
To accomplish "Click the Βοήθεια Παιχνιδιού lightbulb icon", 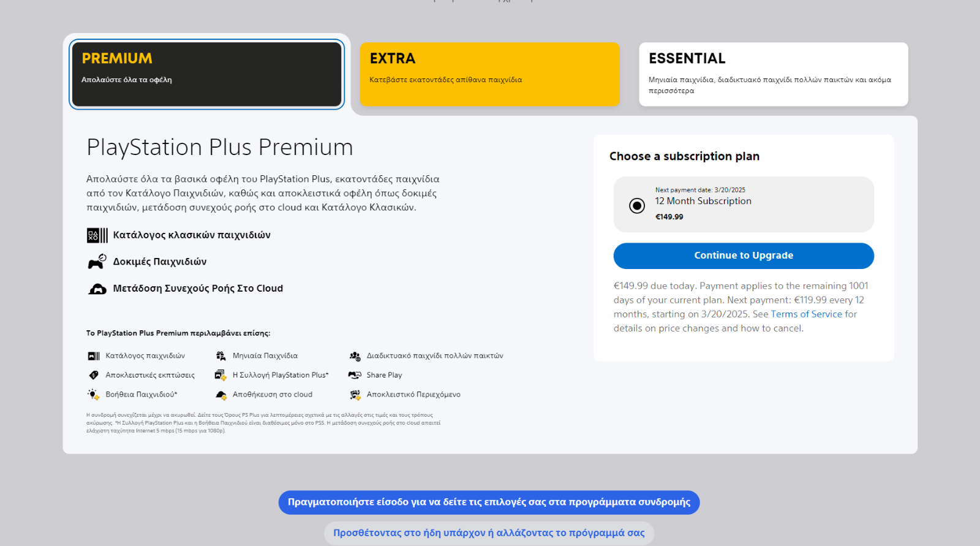I will pyautogui.click(x=94, y=395).
